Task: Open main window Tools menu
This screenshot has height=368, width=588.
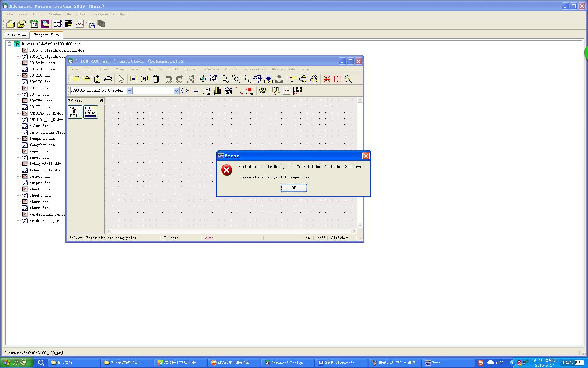Action: (x=37, y=14)
